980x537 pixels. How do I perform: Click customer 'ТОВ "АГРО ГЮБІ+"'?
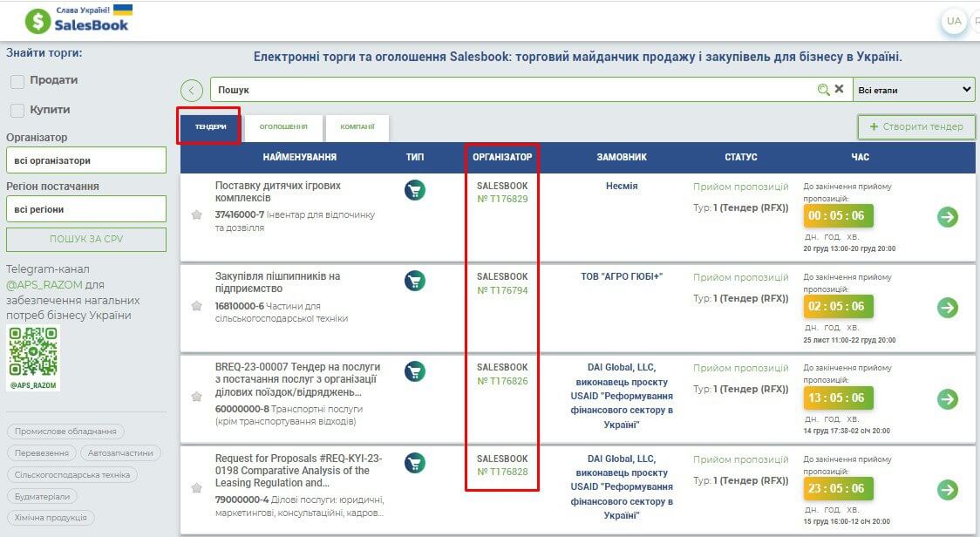pos(622,276)
